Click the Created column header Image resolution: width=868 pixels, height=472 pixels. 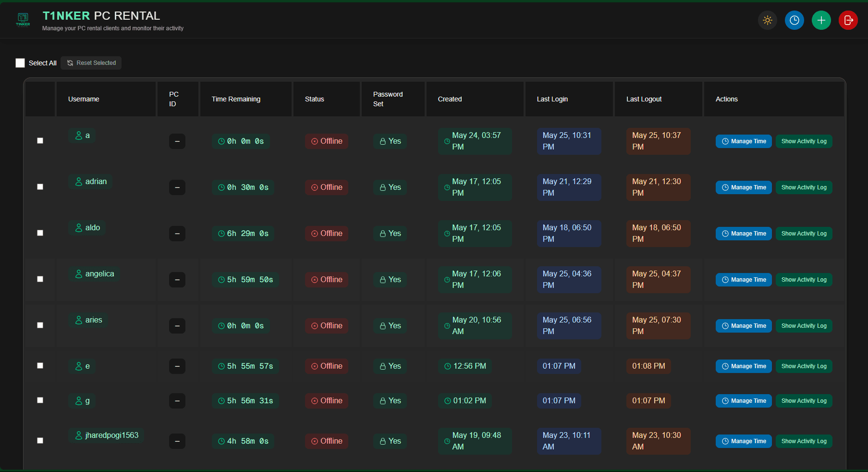[x=475, y=99]
